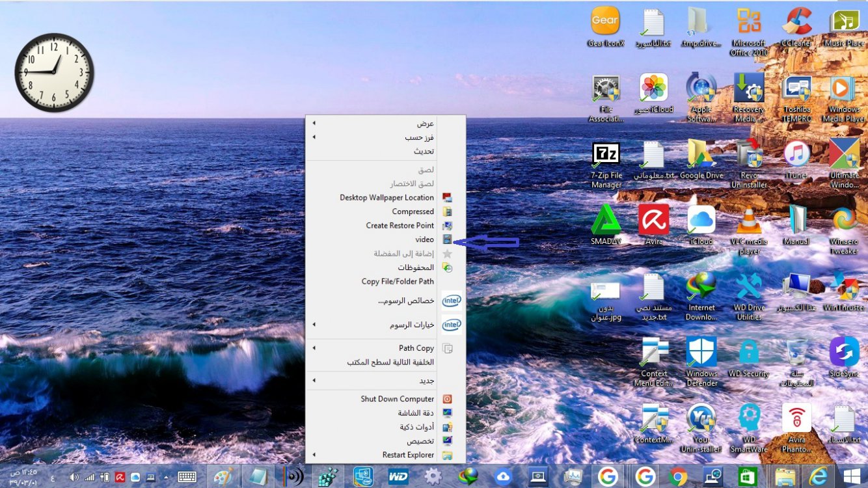Launch the Windows Defender desktop icon
Image resolution: width=868 pixels, height=488 pixels.
coord(701,363)
